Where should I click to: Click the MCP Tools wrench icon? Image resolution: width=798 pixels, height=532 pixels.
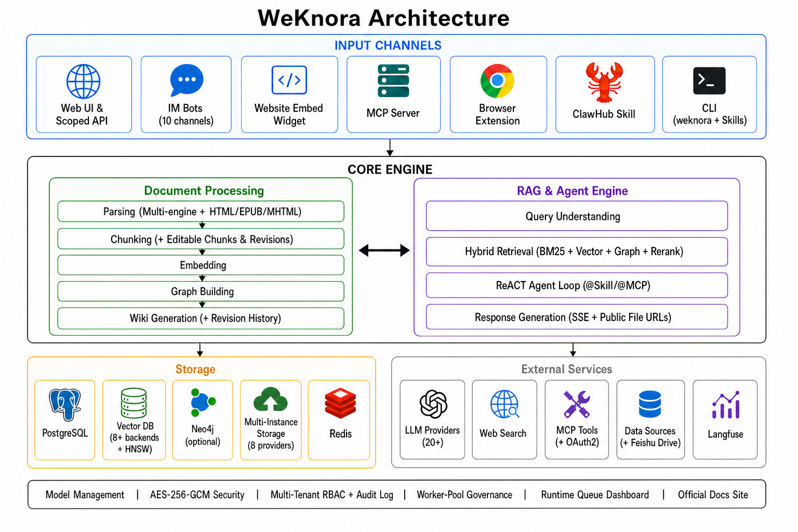577,404
